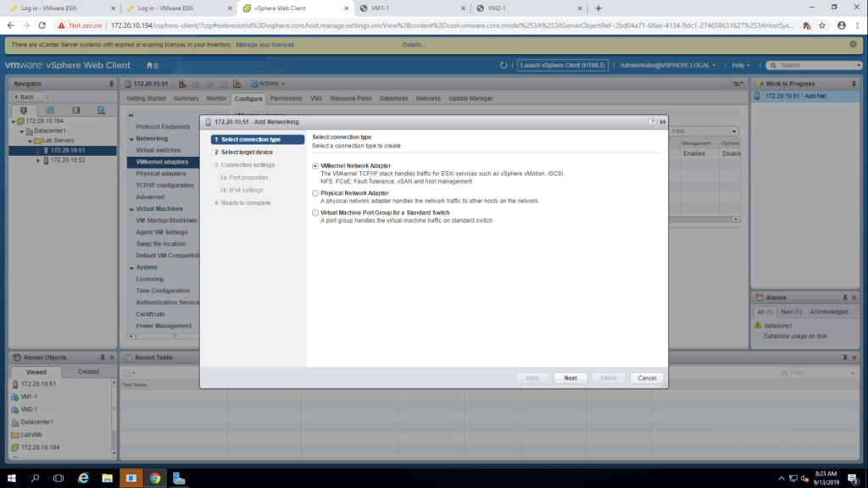Open the Actions dropdown menu
868x488 pixels.
pos(271,84)
